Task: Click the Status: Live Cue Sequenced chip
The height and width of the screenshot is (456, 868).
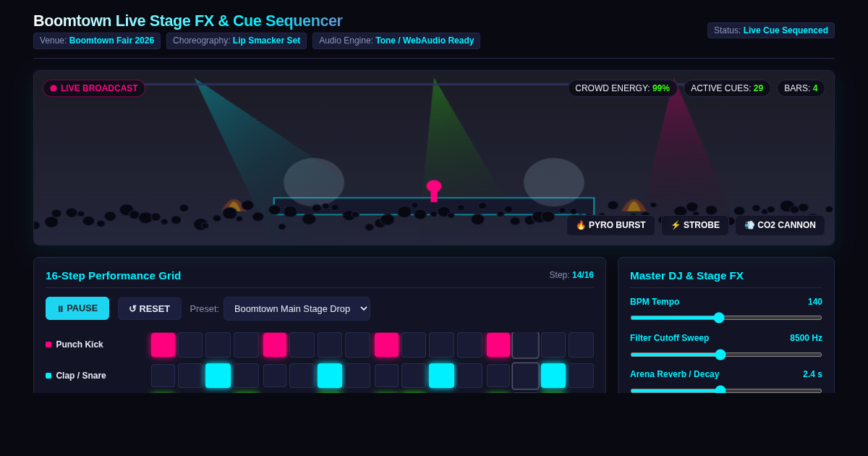Action: coord(771,30)
